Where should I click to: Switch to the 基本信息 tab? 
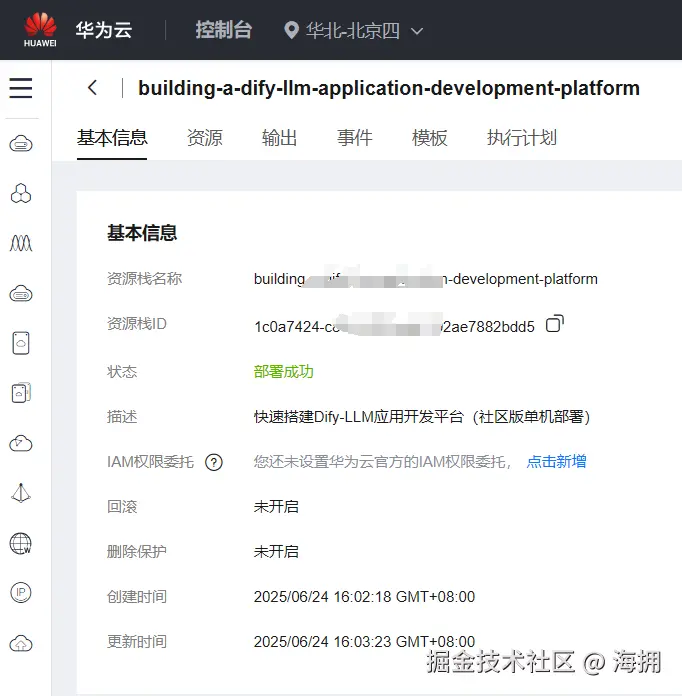(112, 138)
